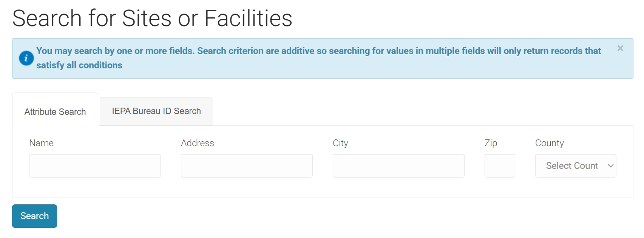Open the Select County dropdown
644x238 pixels.
[x=576, y=165]
